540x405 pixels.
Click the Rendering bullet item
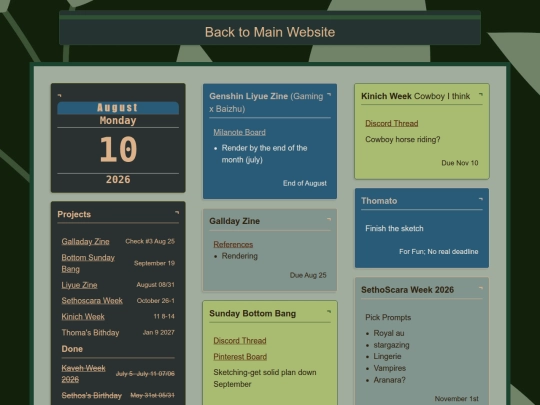240,256
